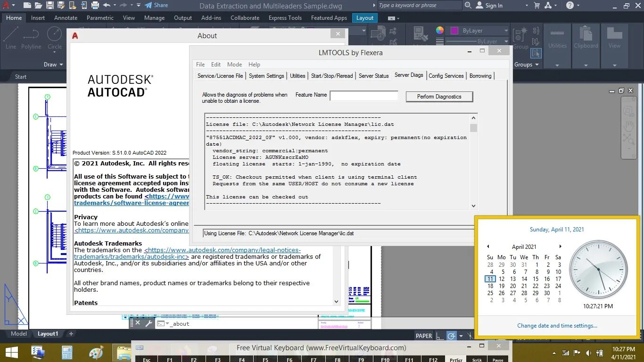This screenshot has width=644, height=362.
Task: Select the Circle tool
Action: (x=55, y=38)
